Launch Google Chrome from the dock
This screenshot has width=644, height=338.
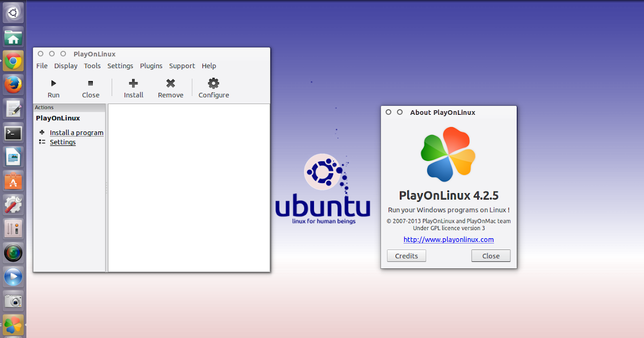(x=13, y=61)
